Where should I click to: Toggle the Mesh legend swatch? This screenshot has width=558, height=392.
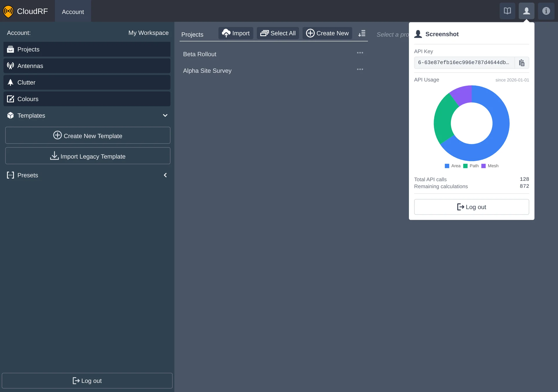484,166
